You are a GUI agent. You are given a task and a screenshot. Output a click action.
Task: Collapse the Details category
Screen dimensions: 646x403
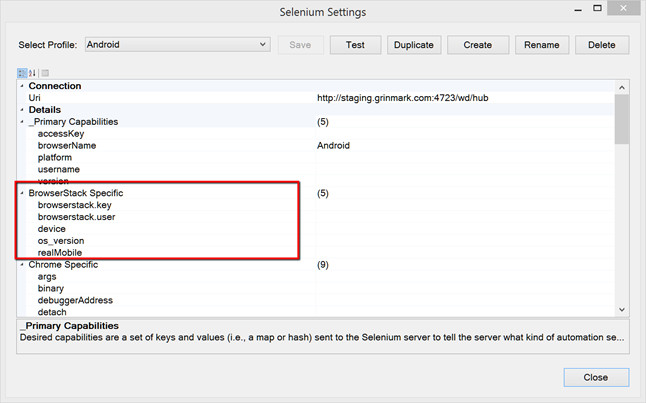(x=22, y=110)
